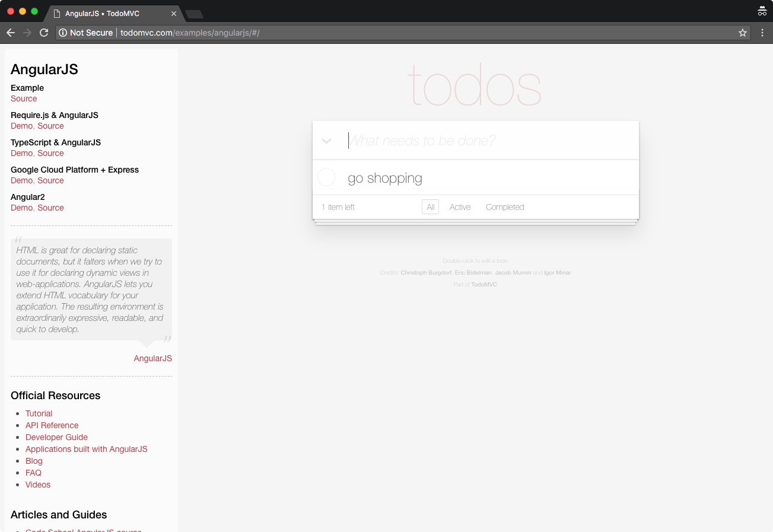Click the 'HTML is great' quote block
The width and height of the screenshot is (773, 532).
point(91,289)
